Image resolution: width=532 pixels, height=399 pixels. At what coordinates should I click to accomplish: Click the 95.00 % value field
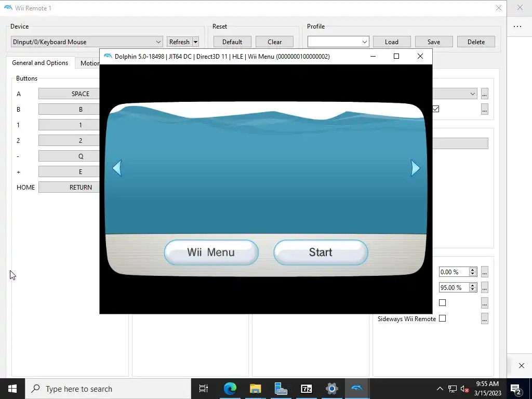tap(454, 287)
